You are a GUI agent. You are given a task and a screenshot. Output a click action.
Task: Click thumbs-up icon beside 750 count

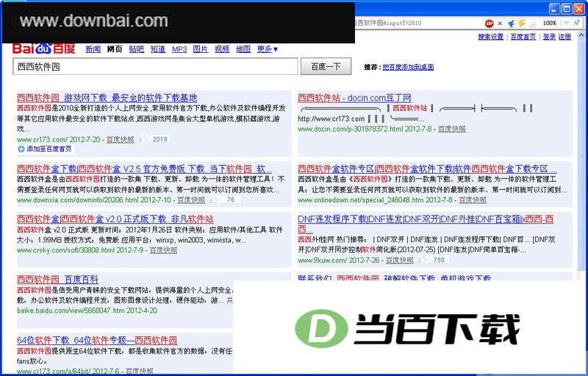(x=423, y=260)
